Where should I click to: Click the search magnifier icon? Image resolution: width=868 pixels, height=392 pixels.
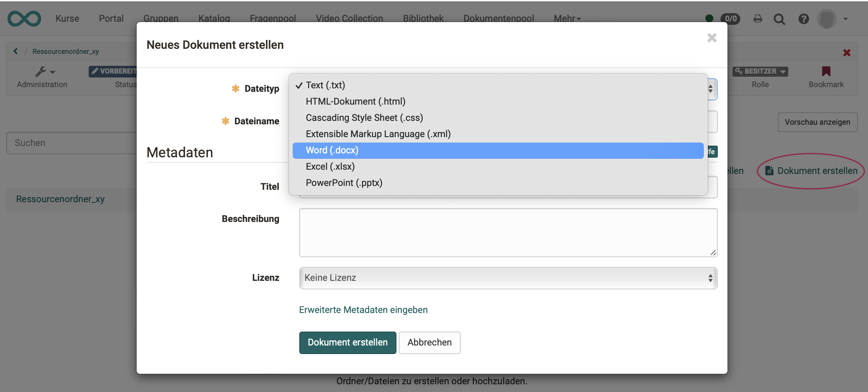pyautogui.click(x=779, y=19)
